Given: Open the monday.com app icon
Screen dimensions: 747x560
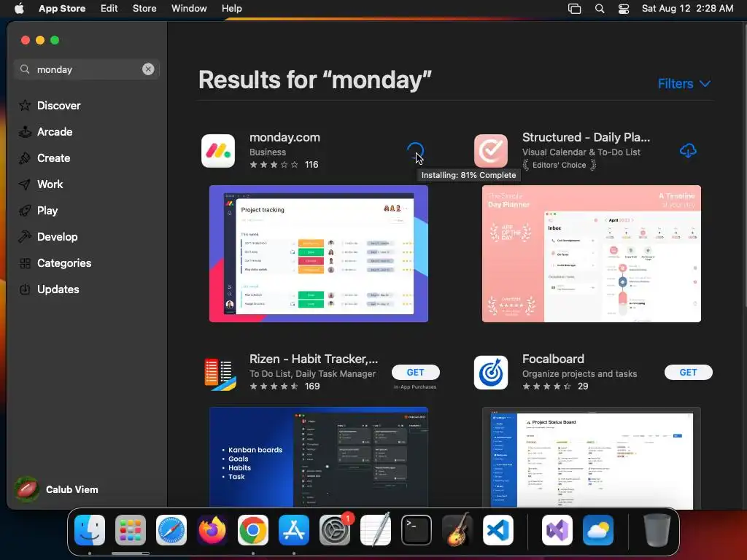Looking at the screenshot, I should [218, 151].
